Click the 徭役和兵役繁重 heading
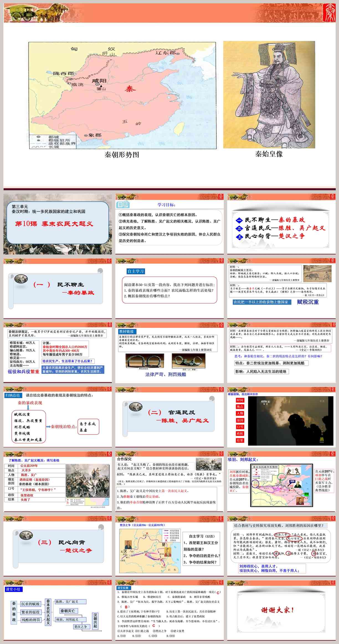Screen dimensions: 339x644 (24, 372)
